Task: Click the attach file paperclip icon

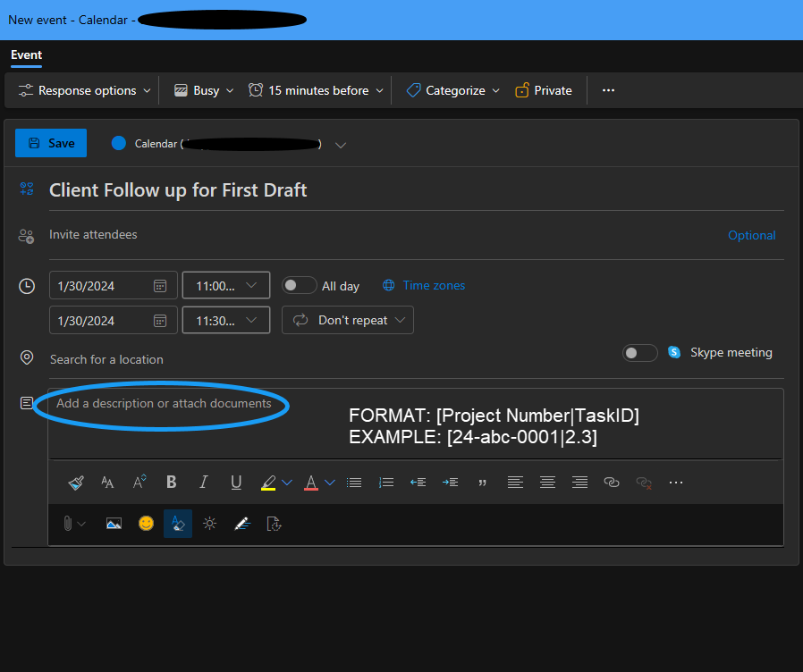Action: [68, 524]
